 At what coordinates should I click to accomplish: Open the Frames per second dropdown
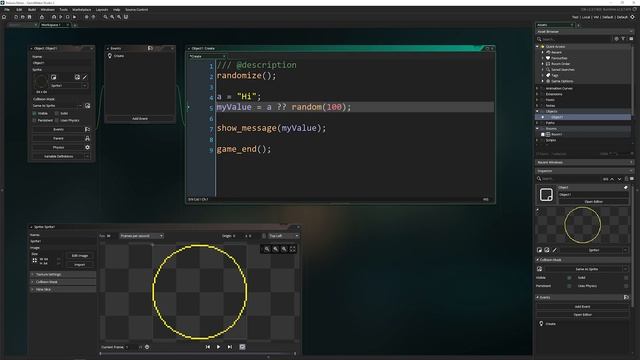[141, 236]
